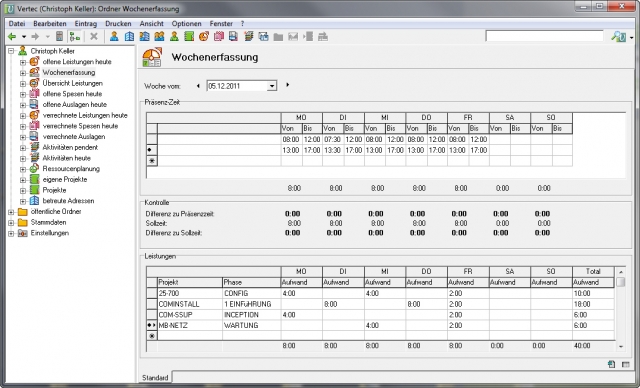Select verrechnete Leistungen heute item

pos(85,115)
